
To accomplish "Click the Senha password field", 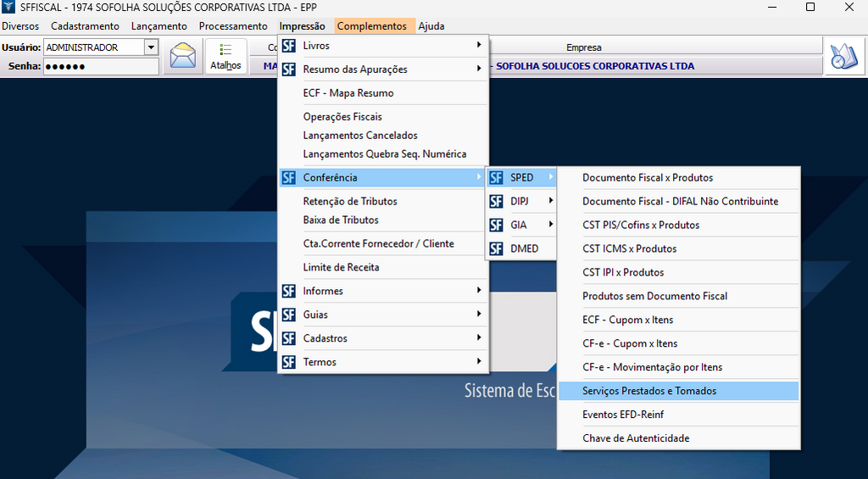I will click(x=100, y=66).
